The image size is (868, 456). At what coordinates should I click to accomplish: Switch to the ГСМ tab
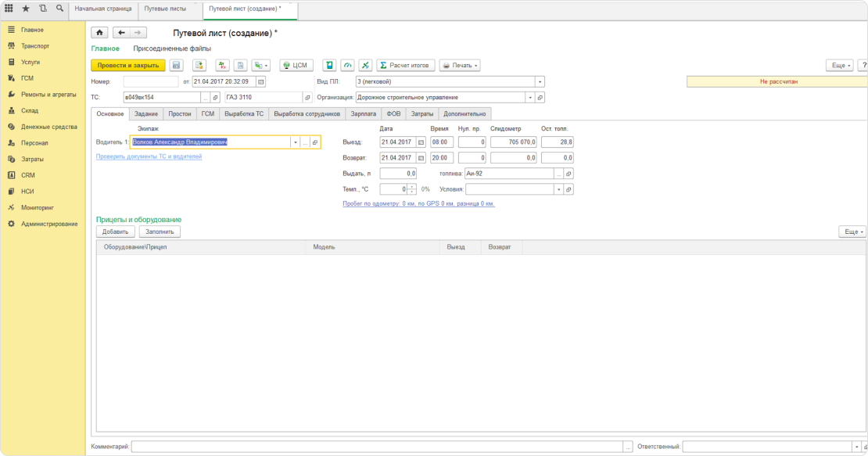(207, 114)
